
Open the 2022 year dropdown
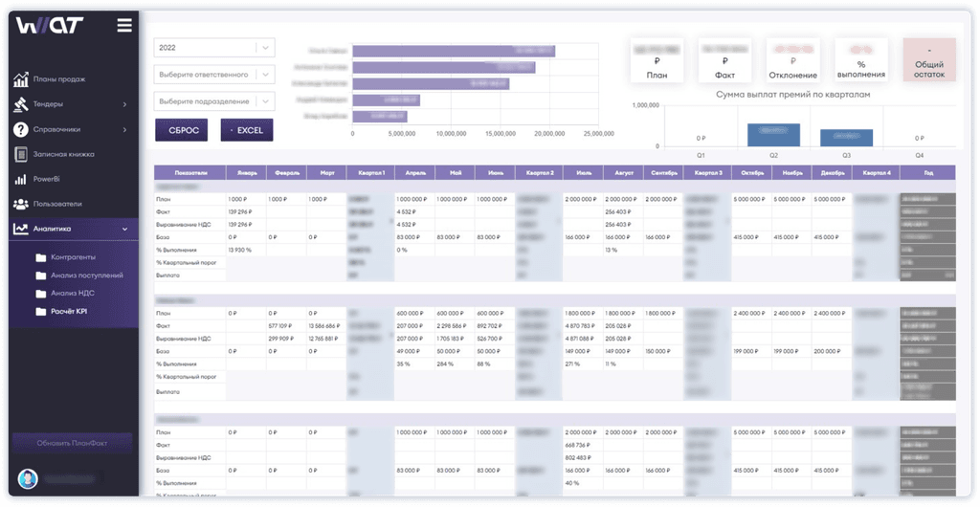(x=213, y=48)
